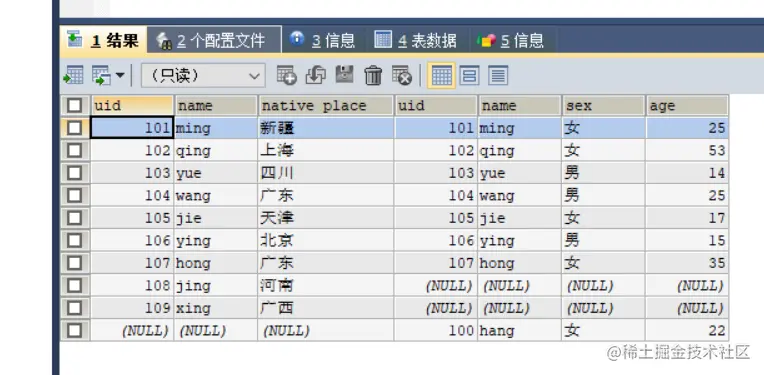Select the 广西 native place cell
764x375 pixels.
click(325, 308)
